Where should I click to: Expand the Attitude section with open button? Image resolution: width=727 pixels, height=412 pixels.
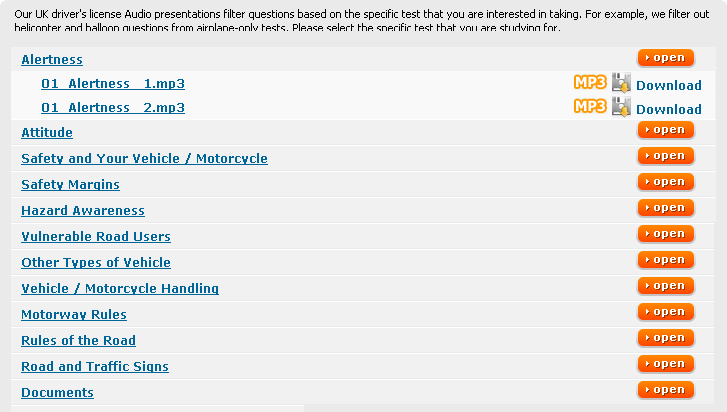[665, 130]
